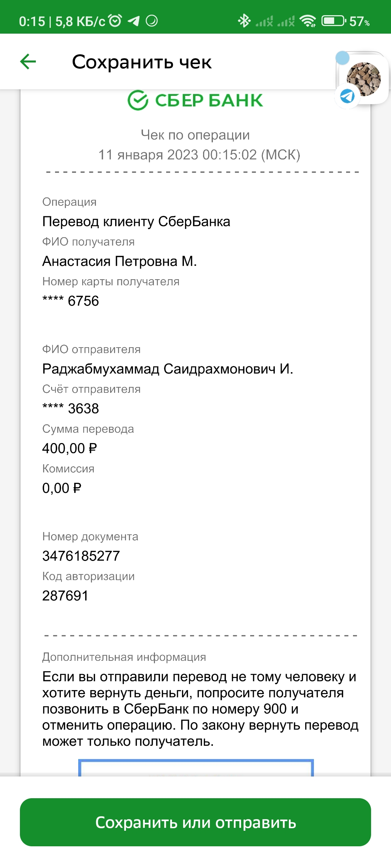Tap the alarm clock status icon

point(115,21)
